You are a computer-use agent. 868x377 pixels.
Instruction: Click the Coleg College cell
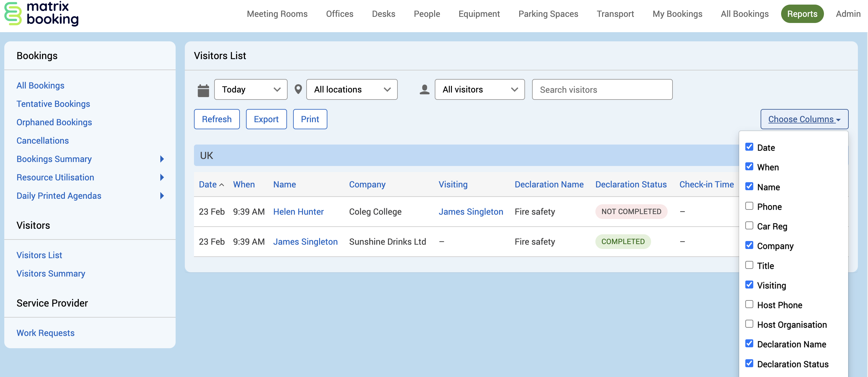(375, 212)
